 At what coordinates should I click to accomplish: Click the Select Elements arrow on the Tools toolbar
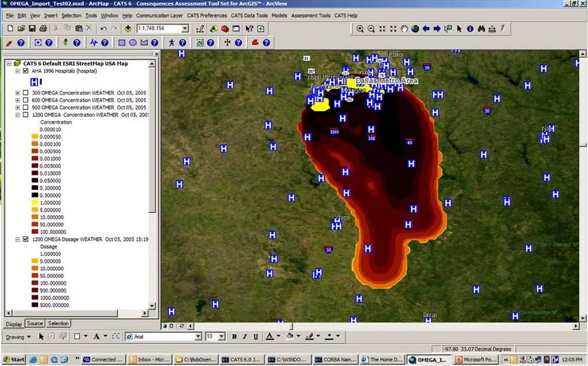(x=459, y=29)
